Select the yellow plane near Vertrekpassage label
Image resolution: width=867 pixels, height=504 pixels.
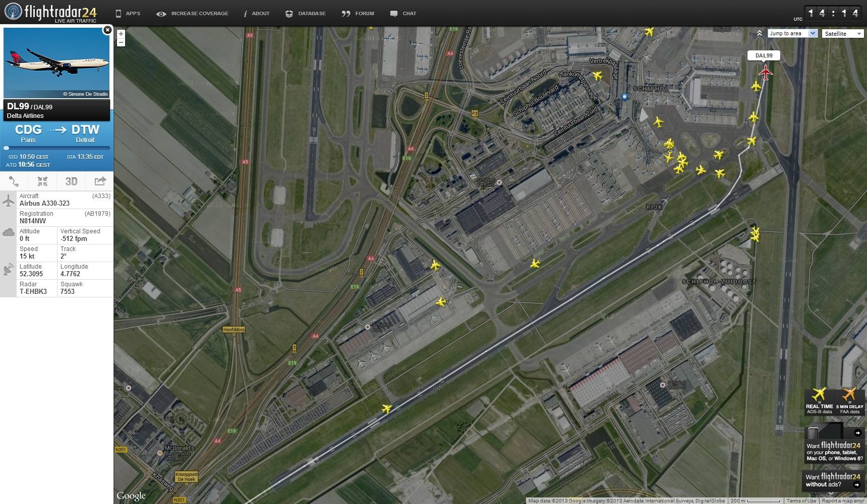pyautogui.click(x=597, y=76)
